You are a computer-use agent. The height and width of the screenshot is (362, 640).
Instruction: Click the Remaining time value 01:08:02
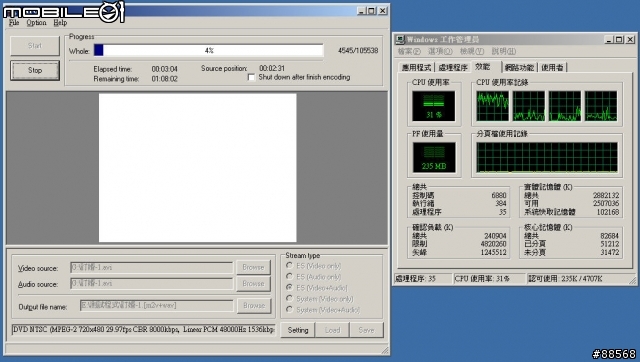tap(164, 79)
